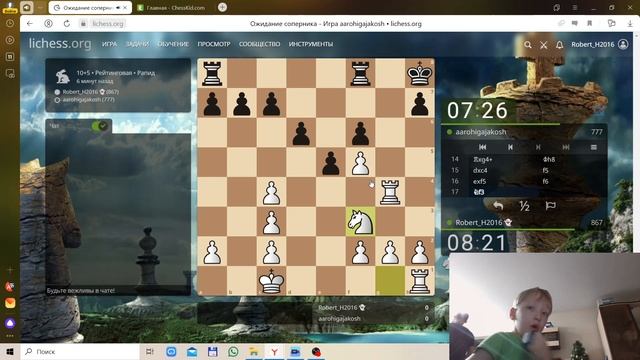This screenshot has height=360, width=640.
Task: Open the game board hamburger menu
Action: [x=594, y=147]
